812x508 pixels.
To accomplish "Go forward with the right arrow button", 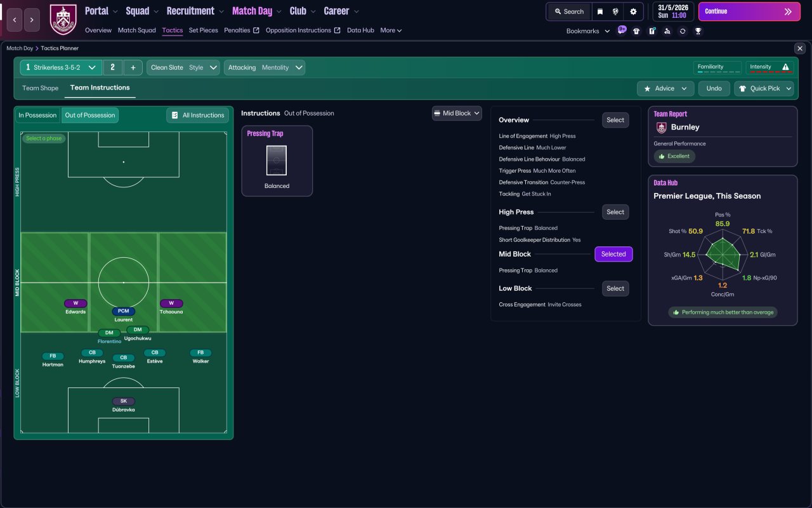I will [x=32, y=20].
